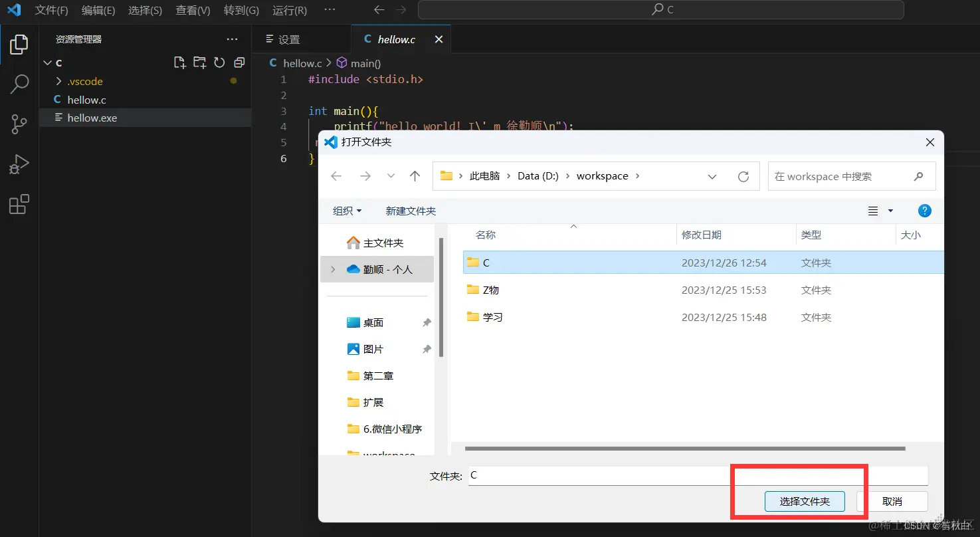This screenshot has width=980, height=537.
Task: Close the hellow.c editor tab
Action: tap(439, 39)
